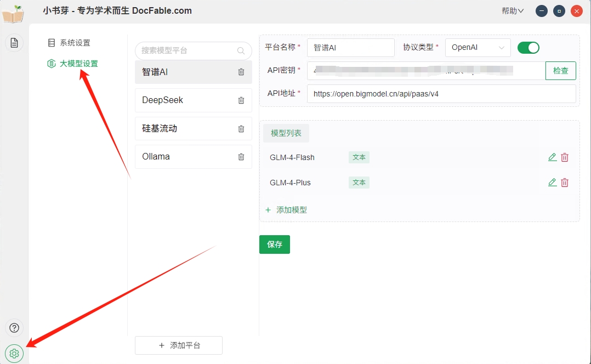The height and width of the screenshot is (364, 591).
Task: Delete the GLM-4-Plus model
Action: click(565, 183)
